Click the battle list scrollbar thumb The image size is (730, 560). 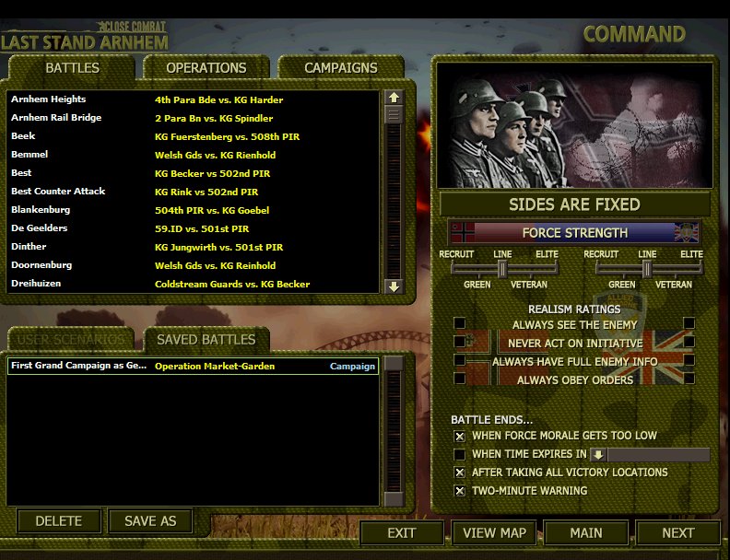tap(394, 114)
